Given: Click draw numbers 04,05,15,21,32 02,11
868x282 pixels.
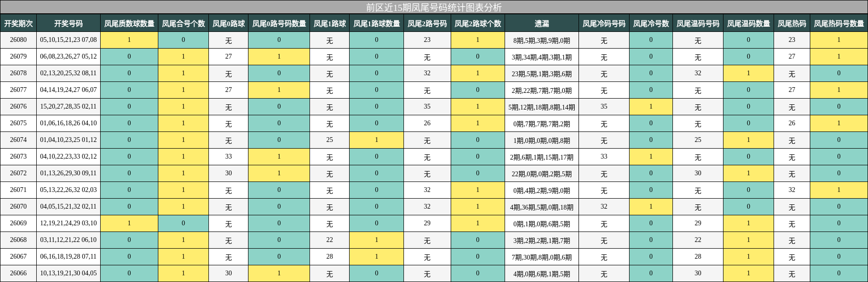Looking at the screenshot, I should click(x=68, y=207).
